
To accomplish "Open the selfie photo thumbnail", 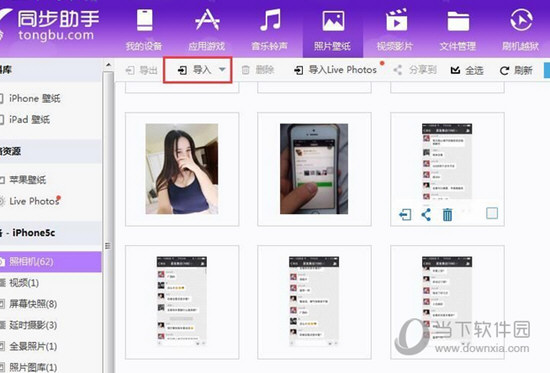I will coord(182,169).
